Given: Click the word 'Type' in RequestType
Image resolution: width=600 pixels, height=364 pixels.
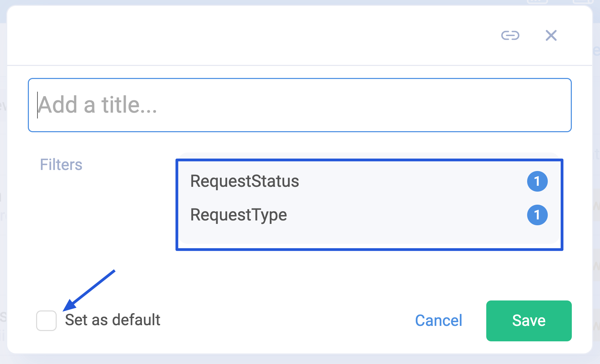Looking at the screenshot, I should coord(269,215).
